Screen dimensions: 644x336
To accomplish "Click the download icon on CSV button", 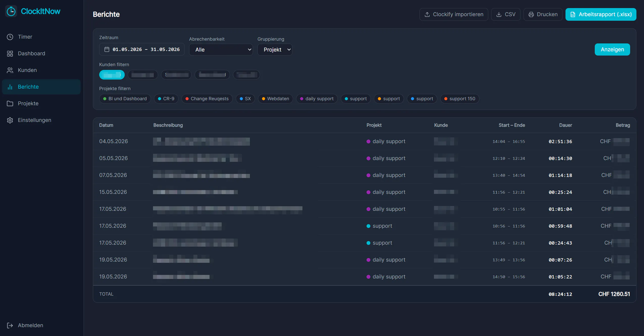I will 499,14.
